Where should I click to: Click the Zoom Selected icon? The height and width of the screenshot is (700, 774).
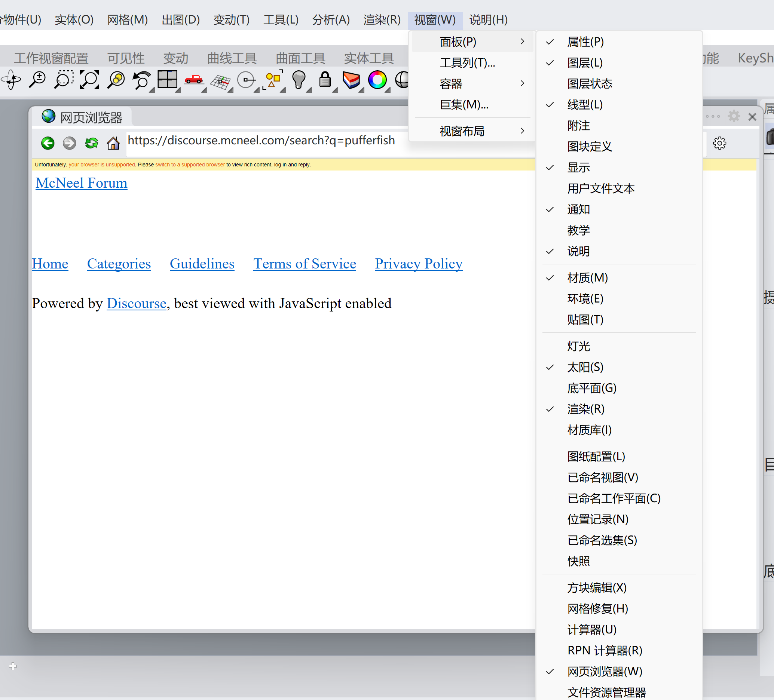pyautogui.click(x=116, y=80)
